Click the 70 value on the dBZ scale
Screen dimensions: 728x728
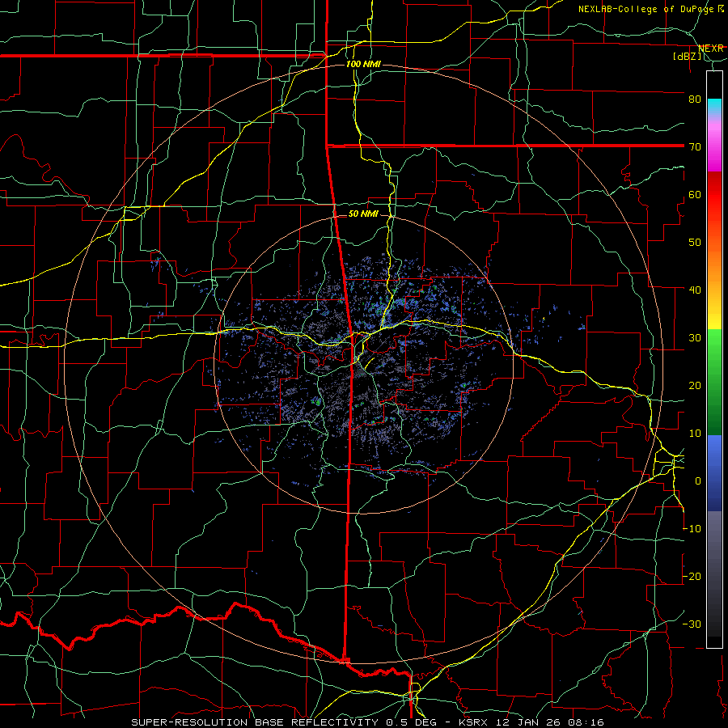click(695, 146)
